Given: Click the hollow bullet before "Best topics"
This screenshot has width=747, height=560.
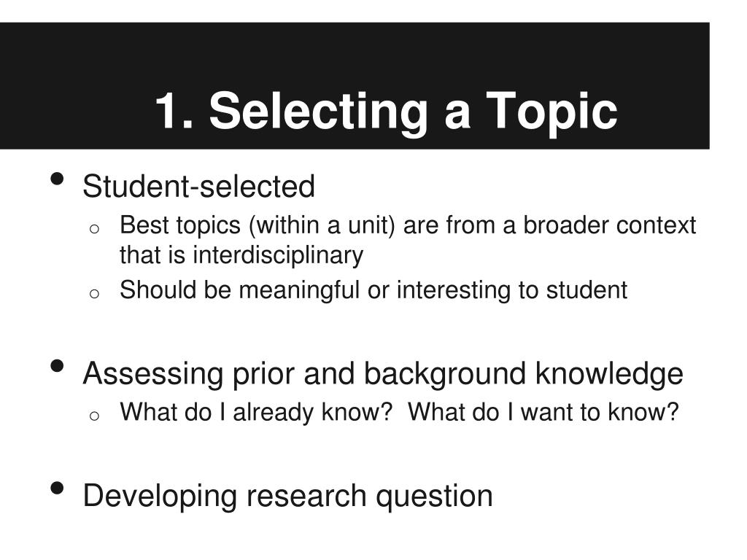Looking at the screenshot, I should (94, 229).
